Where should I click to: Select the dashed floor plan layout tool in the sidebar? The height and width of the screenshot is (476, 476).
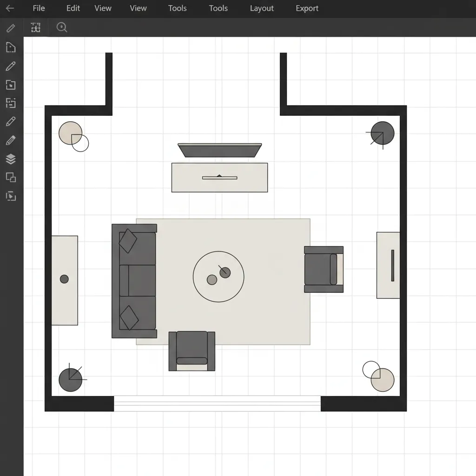[x=11, y=103]
